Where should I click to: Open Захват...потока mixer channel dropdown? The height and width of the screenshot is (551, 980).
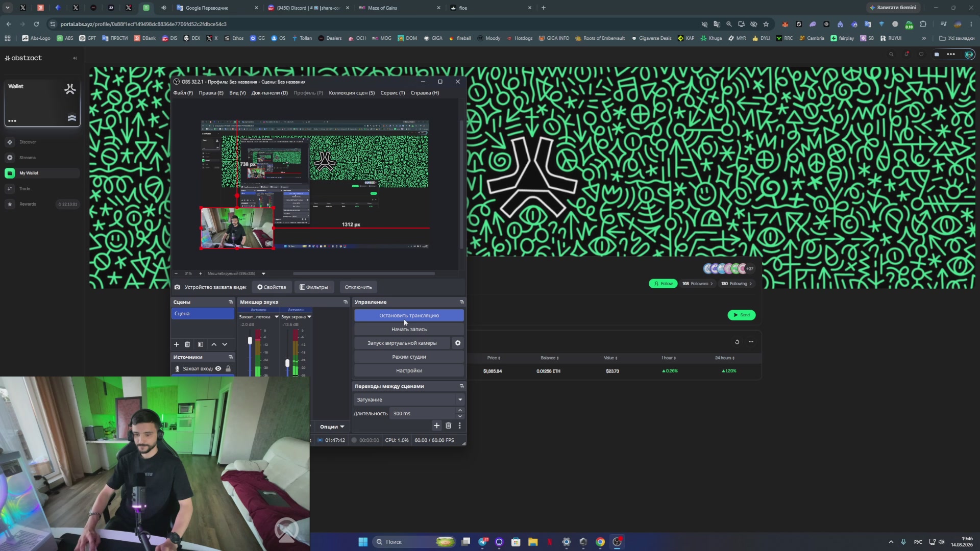[x=277, y=317]
